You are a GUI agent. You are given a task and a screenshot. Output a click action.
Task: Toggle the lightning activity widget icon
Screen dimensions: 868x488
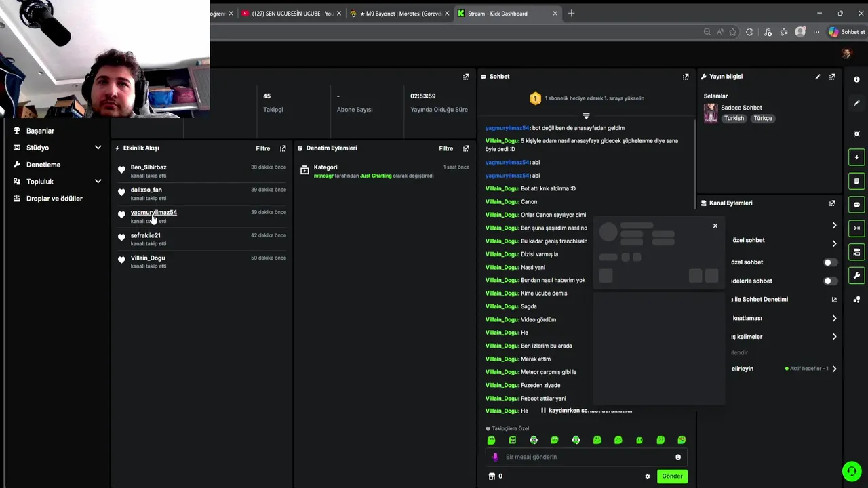point(856,157)
